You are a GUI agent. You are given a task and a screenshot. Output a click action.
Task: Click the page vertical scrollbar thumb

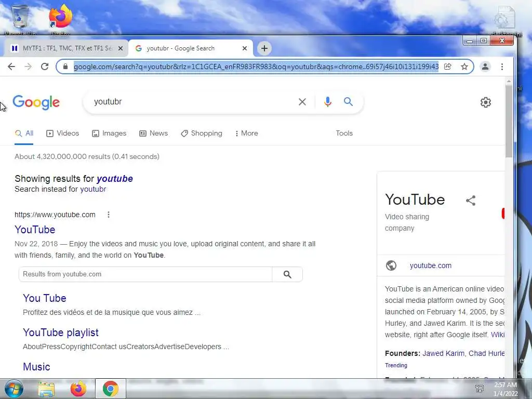[x=509, y=121]
